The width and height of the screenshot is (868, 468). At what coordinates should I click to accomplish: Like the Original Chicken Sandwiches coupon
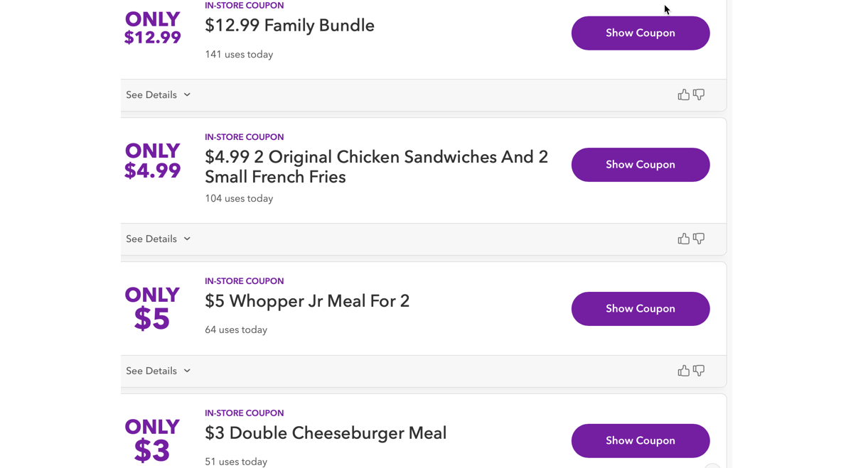[683, 239]
